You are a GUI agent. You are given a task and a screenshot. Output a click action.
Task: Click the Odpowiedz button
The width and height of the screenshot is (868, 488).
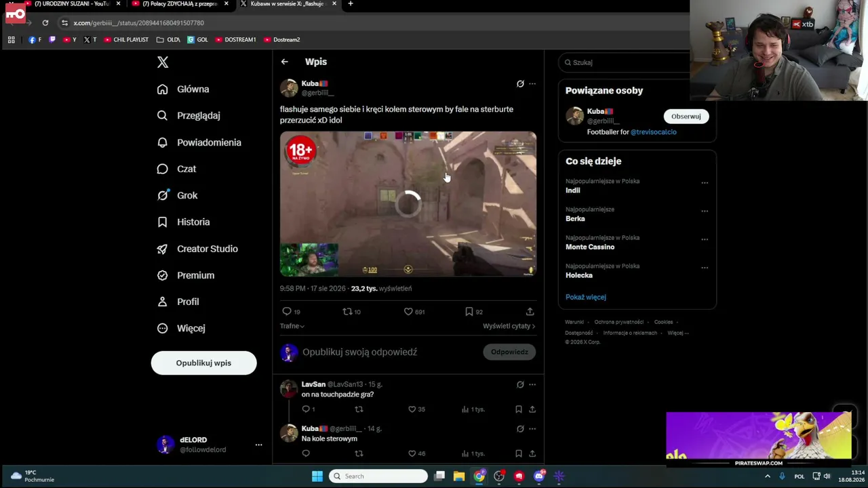[x=509, y=352]
